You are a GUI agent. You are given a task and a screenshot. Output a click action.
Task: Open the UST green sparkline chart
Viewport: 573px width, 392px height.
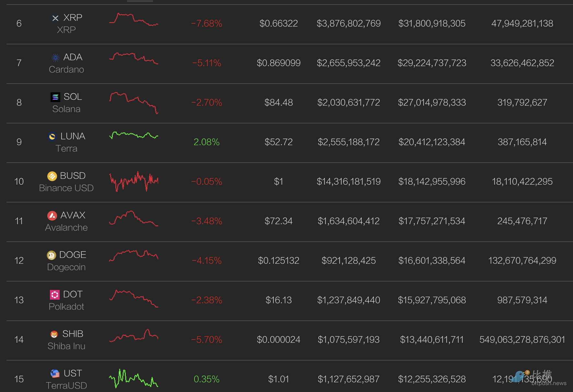tap(134, 378)
